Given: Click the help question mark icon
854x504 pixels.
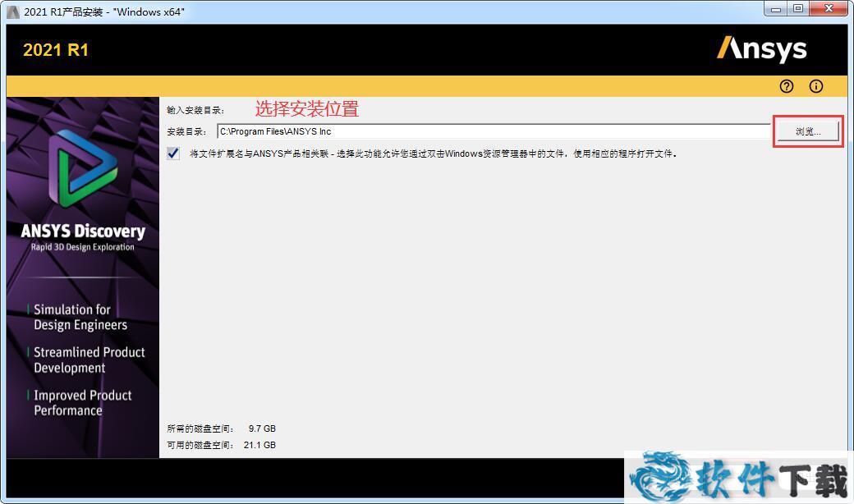Looking at the screenshot, I should (787, 86).
